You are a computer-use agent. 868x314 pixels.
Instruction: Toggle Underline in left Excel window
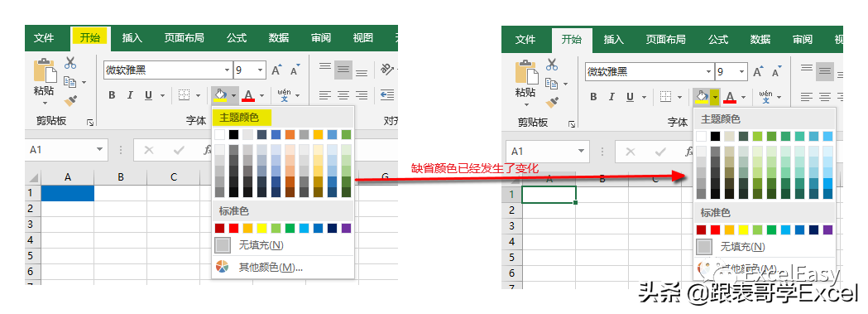[x=148, y=95]
